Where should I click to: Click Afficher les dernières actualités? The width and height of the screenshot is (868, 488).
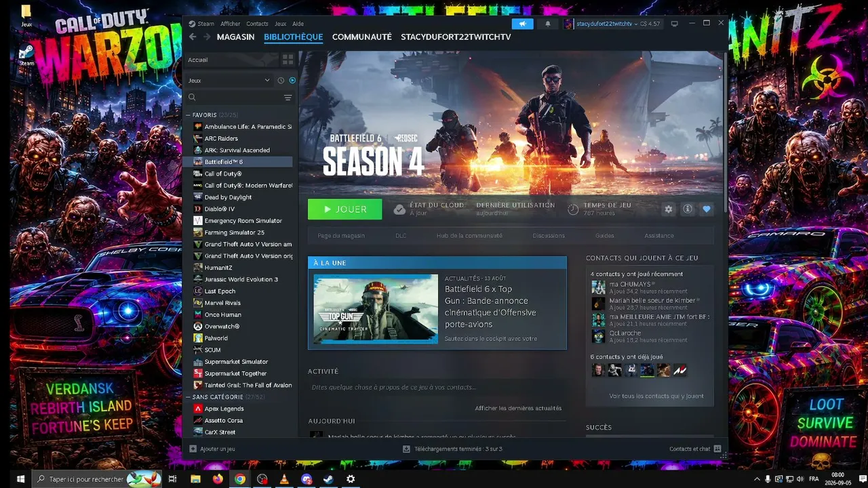coord(518,408)
